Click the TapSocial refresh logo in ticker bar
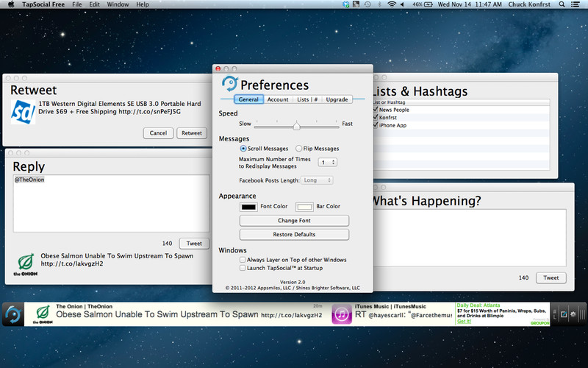The width and height of the screenshot is (588, 368). click(x=13, y=314)
